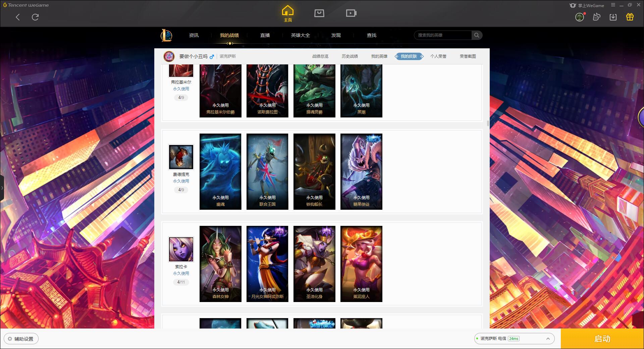Open the 蕉泥座人 skin card
This screenshot has height=349, width=644.
coord(361,264)
